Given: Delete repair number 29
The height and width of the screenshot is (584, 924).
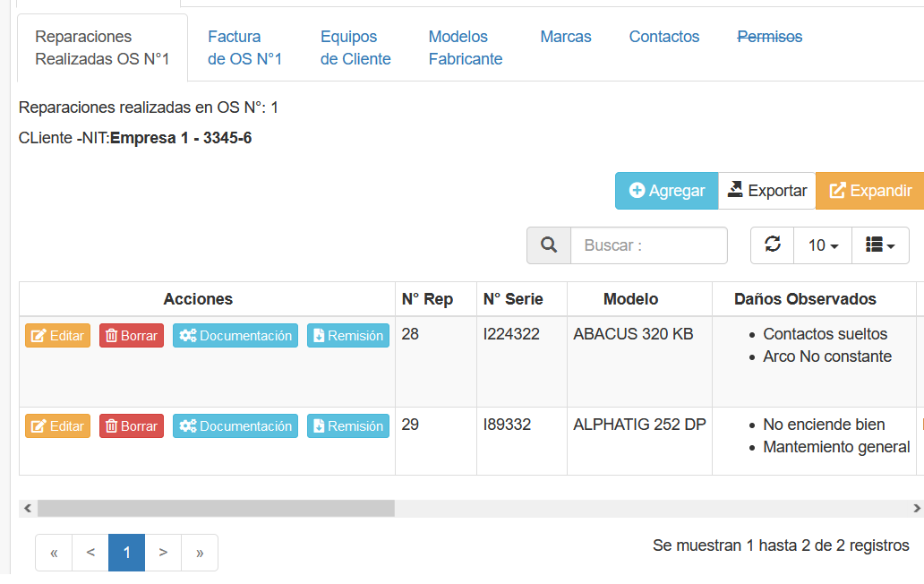Looking at the screenshot, I should click(x=132, y=426).
